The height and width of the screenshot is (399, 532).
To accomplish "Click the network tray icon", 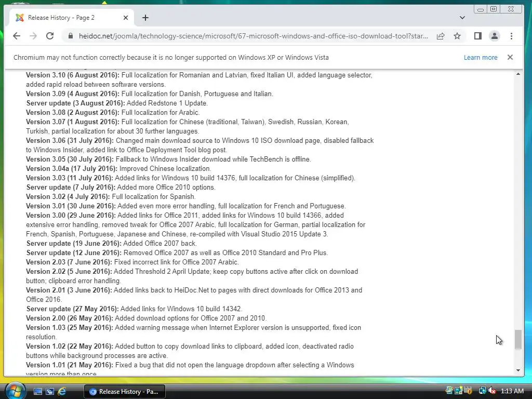I will coord(482,391).
